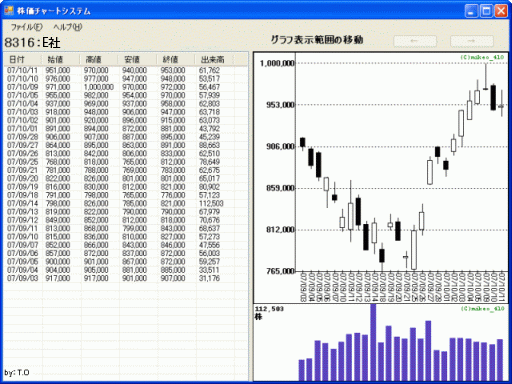The width and height of the screenshot is (512, 384).
Task: Sort by the 出来高 column header
Action: [214, 60]
